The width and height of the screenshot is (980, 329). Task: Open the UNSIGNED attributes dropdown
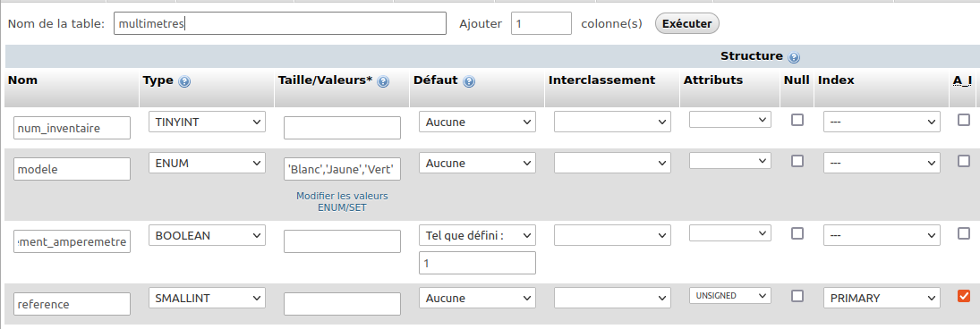click(730, 296)
